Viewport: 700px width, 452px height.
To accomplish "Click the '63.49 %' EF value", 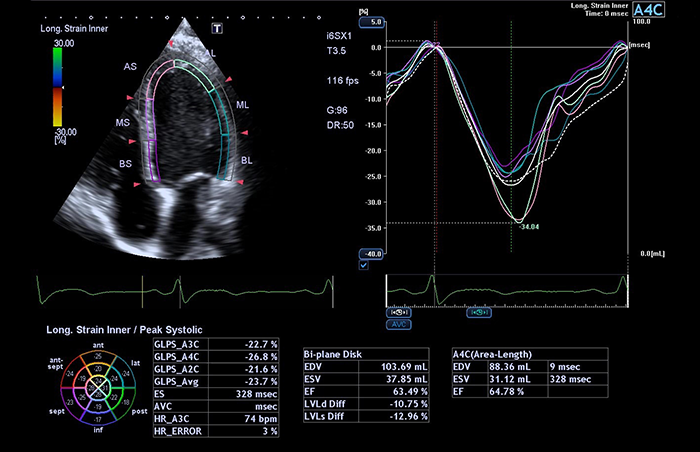I will coord(408,392).
